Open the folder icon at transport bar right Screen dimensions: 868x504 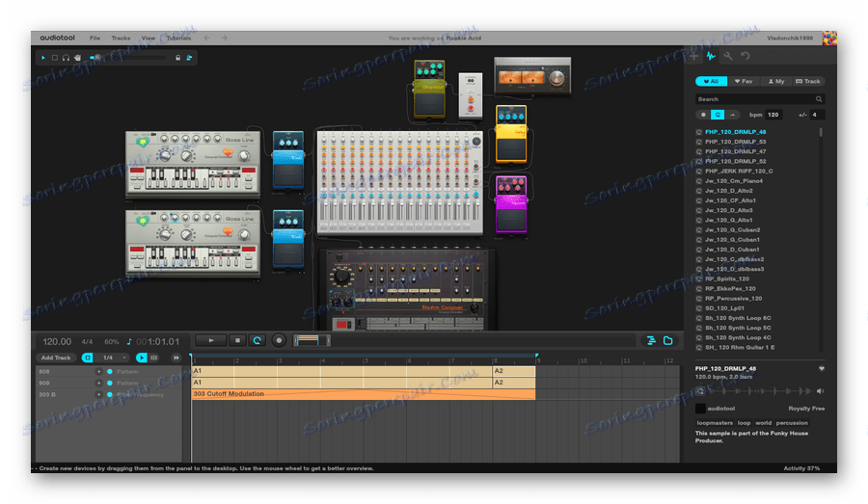click(667, 340)
